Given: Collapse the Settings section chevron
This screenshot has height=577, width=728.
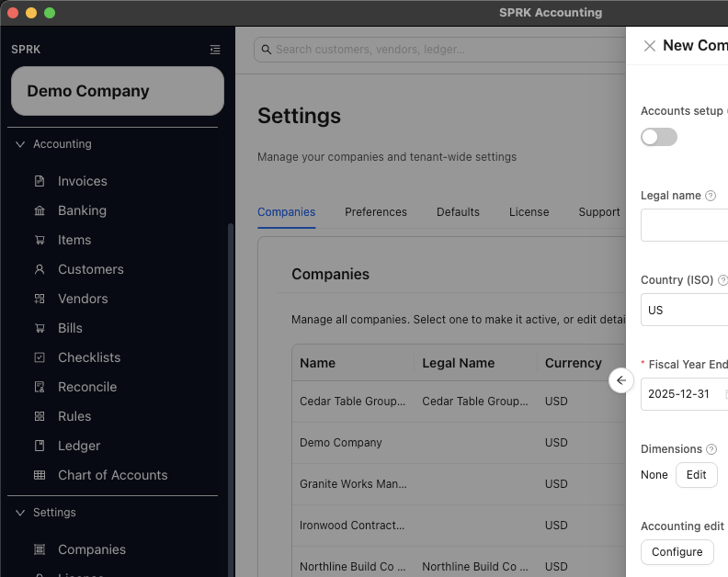Looking at the screenshot, I should [20, 513].
